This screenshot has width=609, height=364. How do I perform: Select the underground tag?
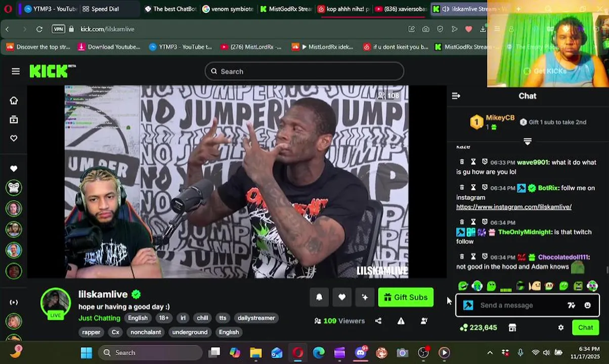[x=190, y=332]
